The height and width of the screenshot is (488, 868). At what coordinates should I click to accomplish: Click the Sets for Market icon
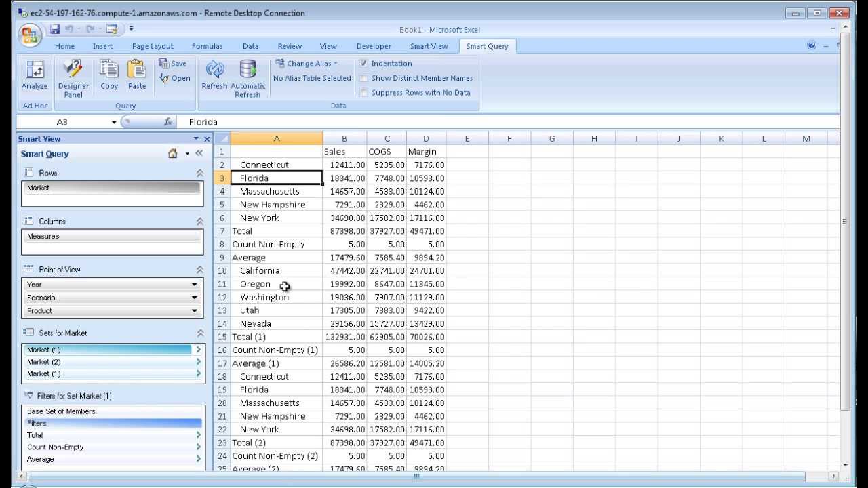(x=28, y=332)
